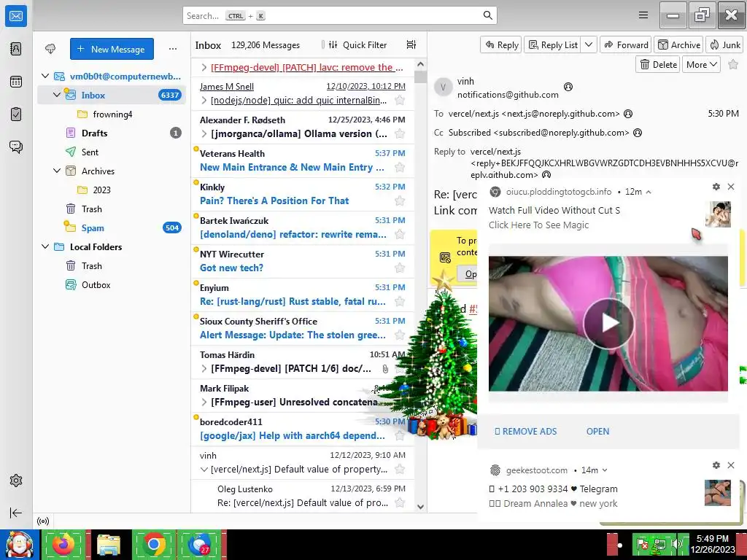Open Settings gear in sidebar

[16, 481]
